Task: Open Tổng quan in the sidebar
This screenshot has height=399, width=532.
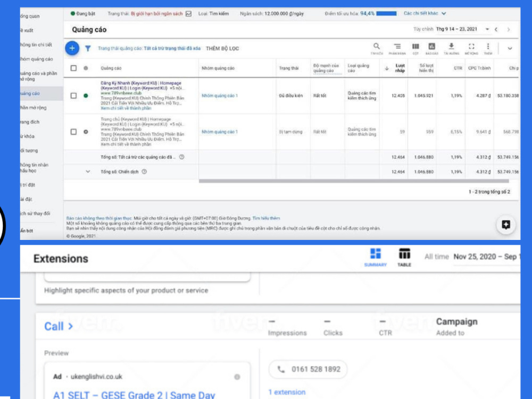Action: pyautogui.click(x=30, y=16)
